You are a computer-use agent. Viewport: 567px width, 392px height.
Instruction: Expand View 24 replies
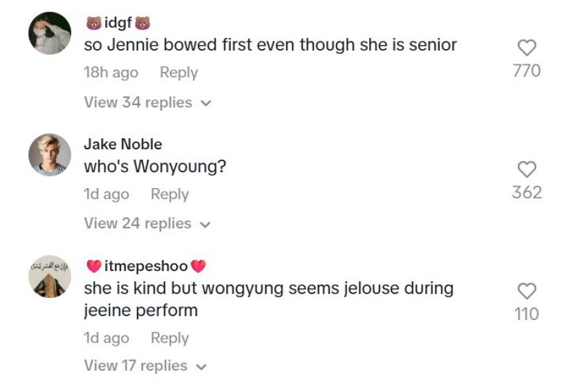pos(147,223)
